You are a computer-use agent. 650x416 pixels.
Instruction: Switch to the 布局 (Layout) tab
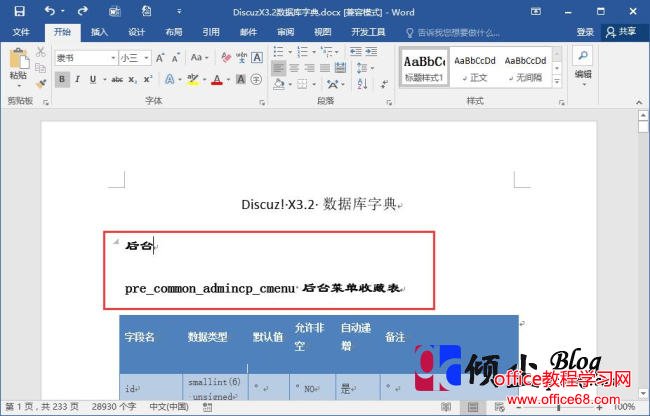click(x=174, y=32)
